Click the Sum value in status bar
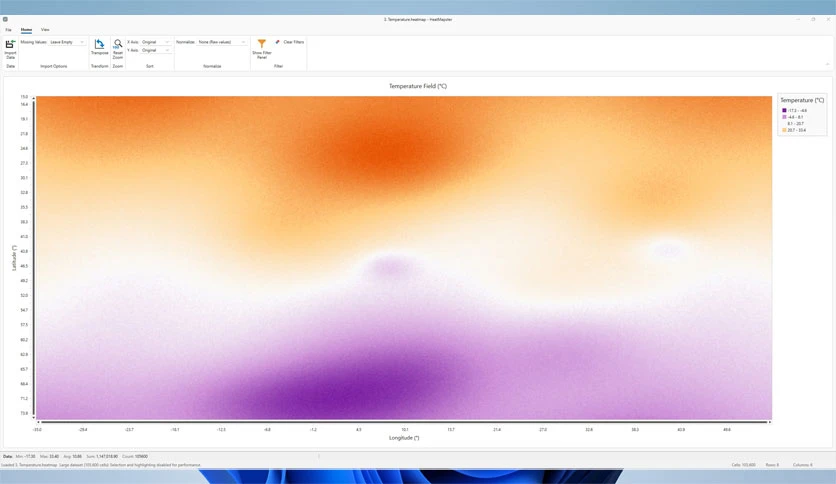Image resolution: width=836 pixels, height=484 pixels. click(x=102, y=456)
